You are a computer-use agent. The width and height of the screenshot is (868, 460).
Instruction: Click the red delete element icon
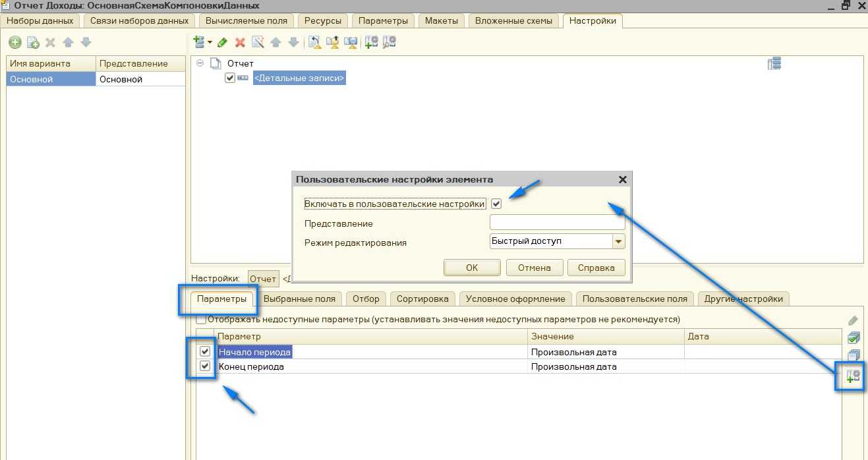[240, 43]
